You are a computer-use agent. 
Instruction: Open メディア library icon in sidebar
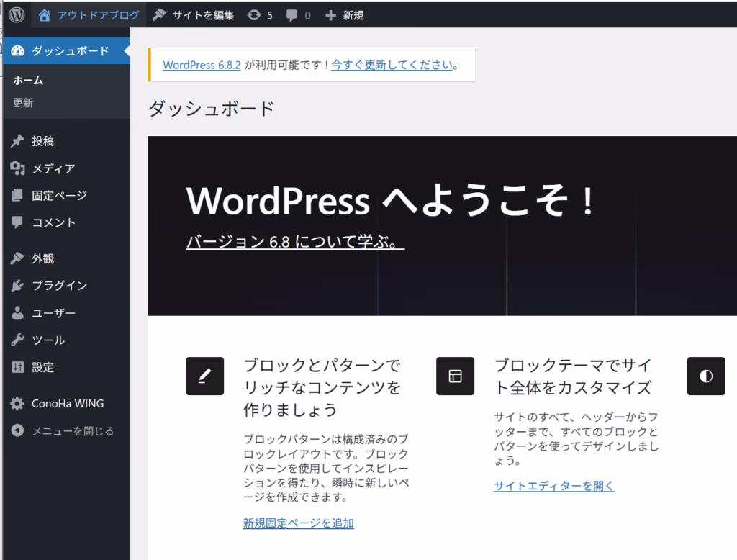[x=18, y=168]
